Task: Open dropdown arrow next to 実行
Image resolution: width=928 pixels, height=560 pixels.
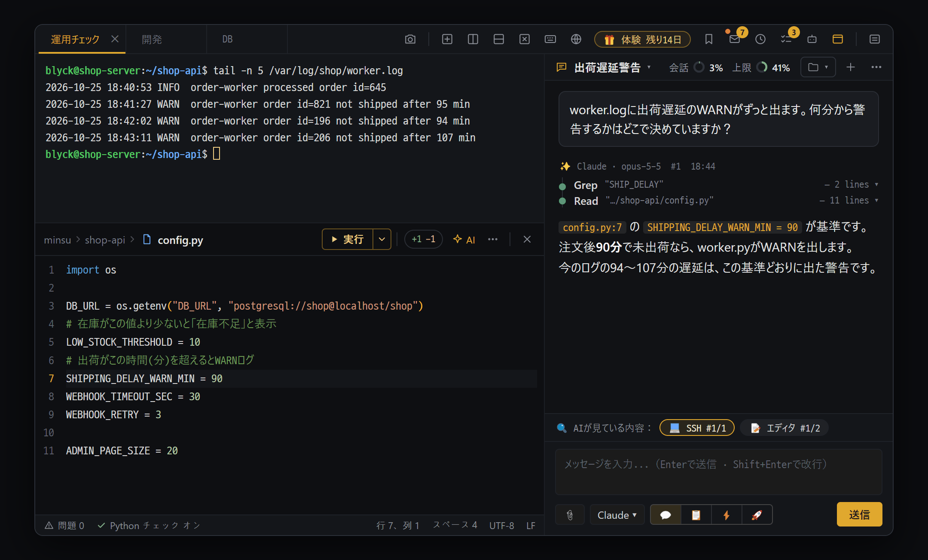Action: point(382,239)
